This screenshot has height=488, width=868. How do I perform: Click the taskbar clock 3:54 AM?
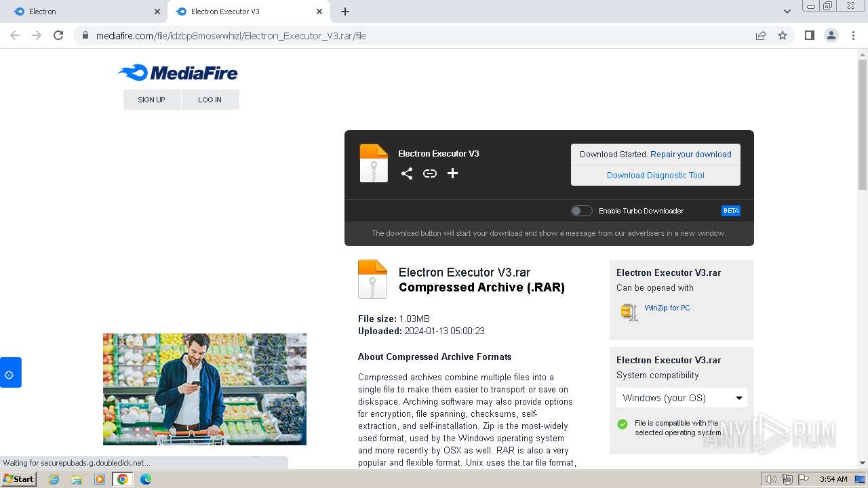point(833,479)
